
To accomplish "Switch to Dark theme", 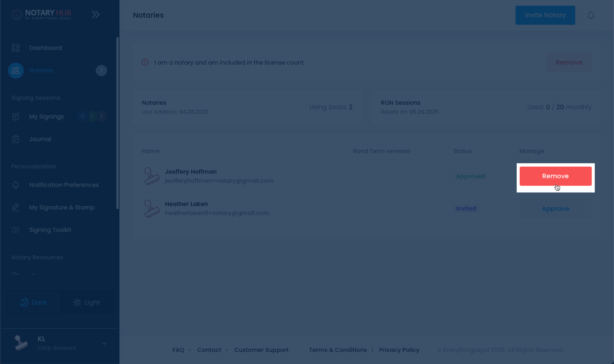I will (x=33, y=302).
